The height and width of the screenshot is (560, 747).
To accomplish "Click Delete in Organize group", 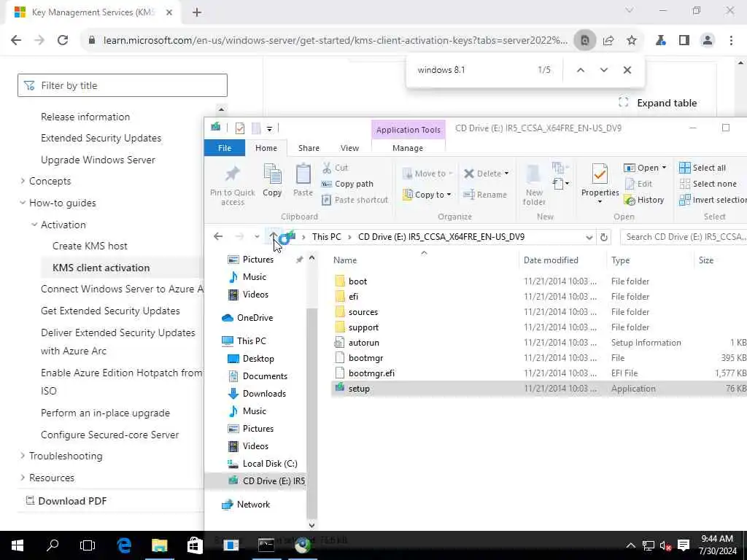I will click(x=486, y=174).
